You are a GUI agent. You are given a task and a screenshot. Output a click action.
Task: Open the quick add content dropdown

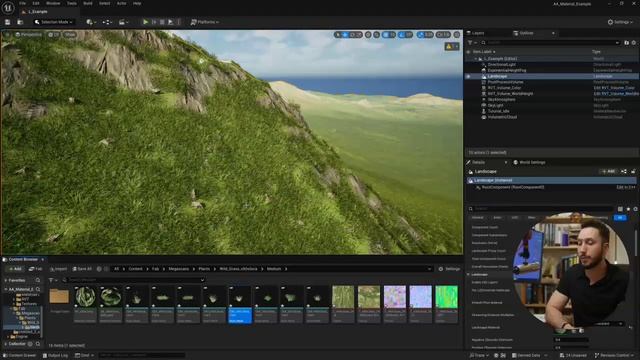click(91, 22)
